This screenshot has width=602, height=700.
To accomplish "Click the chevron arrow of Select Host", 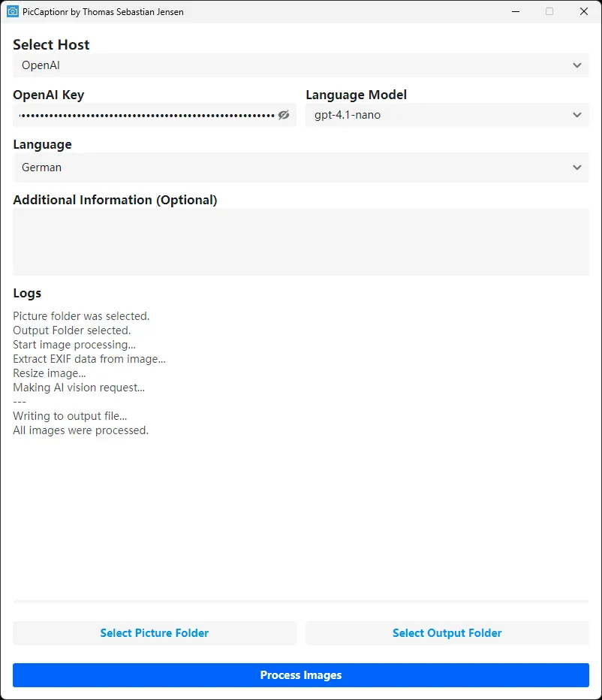I will pyautogui.click(x=576, y=65).
